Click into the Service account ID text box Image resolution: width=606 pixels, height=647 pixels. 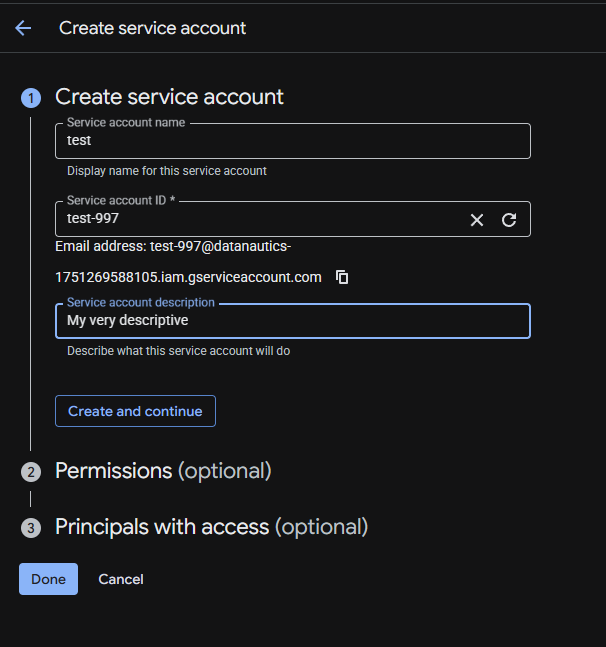click(x=260, y=220)
